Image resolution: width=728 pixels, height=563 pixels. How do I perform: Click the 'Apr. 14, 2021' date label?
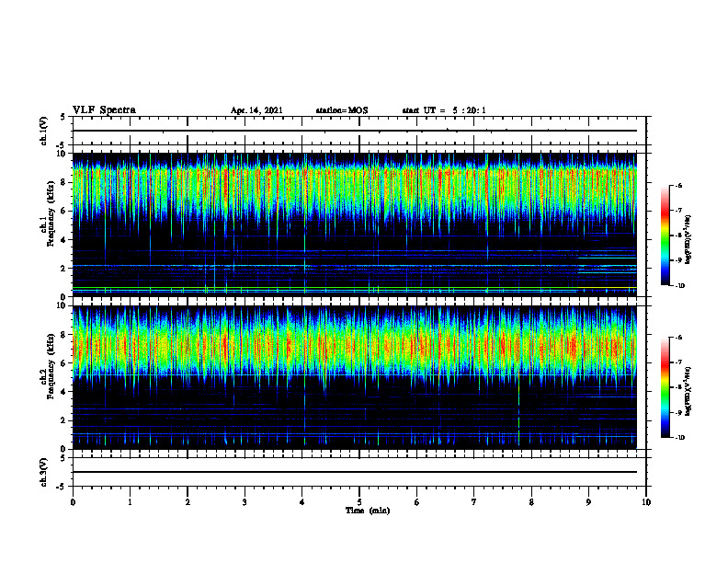(256, 110)
